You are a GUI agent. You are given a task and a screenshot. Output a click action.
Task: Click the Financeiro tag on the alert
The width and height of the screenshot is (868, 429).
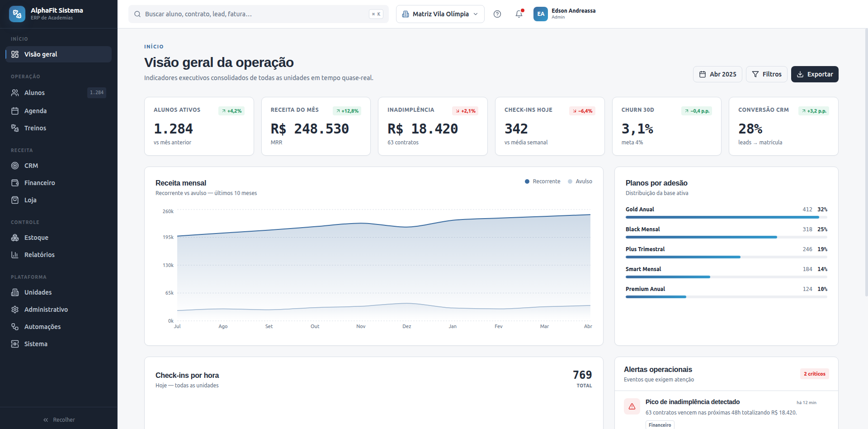[660, 425]
